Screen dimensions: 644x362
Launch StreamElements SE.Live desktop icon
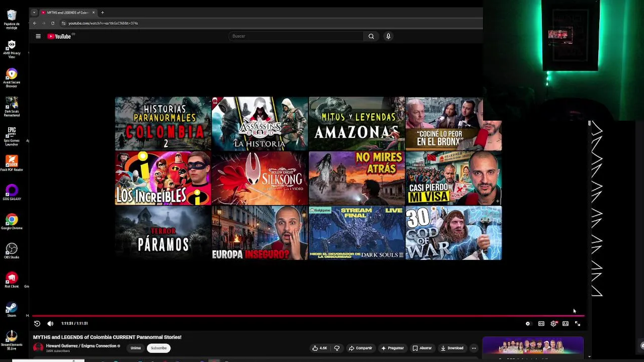12,340
